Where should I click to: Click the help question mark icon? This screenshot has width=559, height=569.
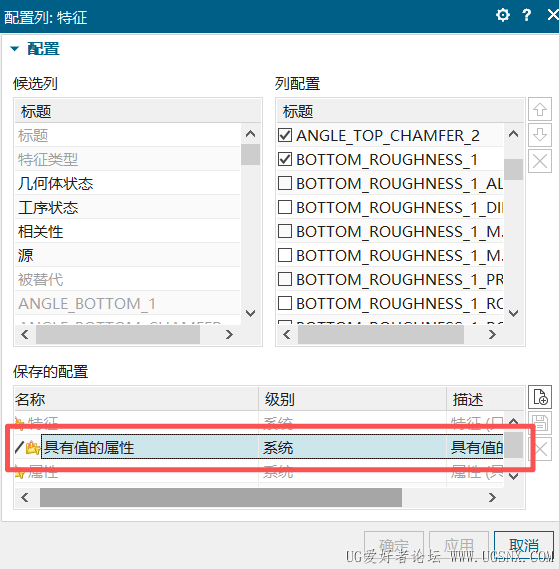point(526,15)
